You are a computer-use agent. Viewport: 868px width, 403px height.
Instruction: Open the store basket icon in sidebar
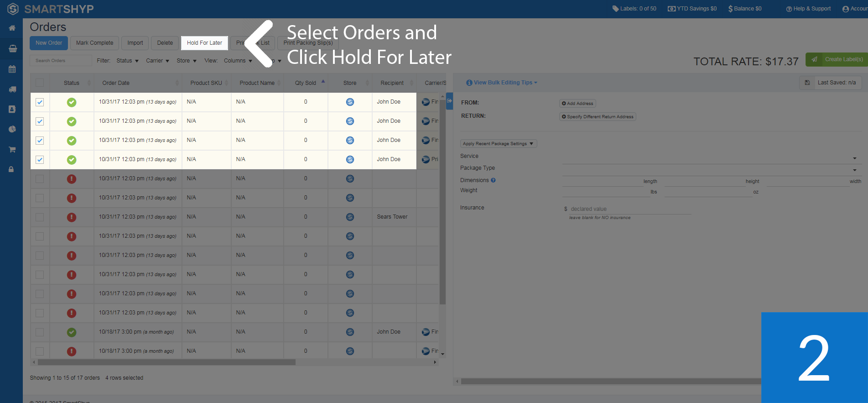pyautogui.click(x=13, y=48)
